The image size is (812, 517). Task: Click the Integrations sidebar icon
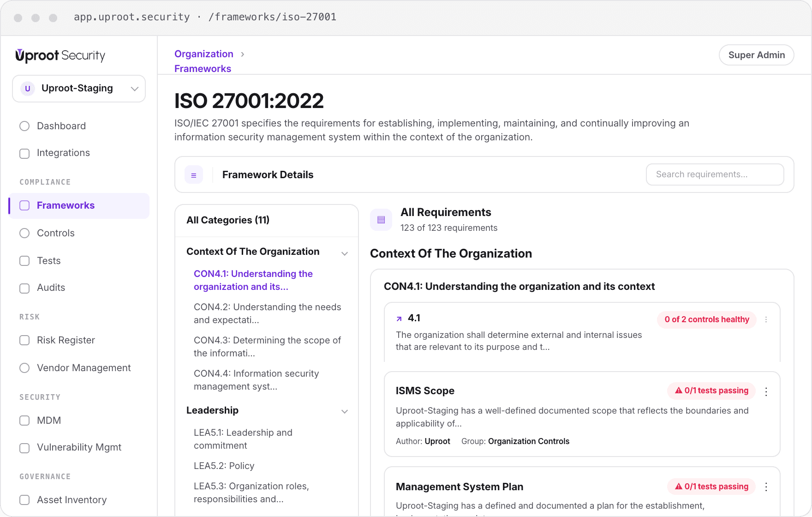[x=24, y=153]
